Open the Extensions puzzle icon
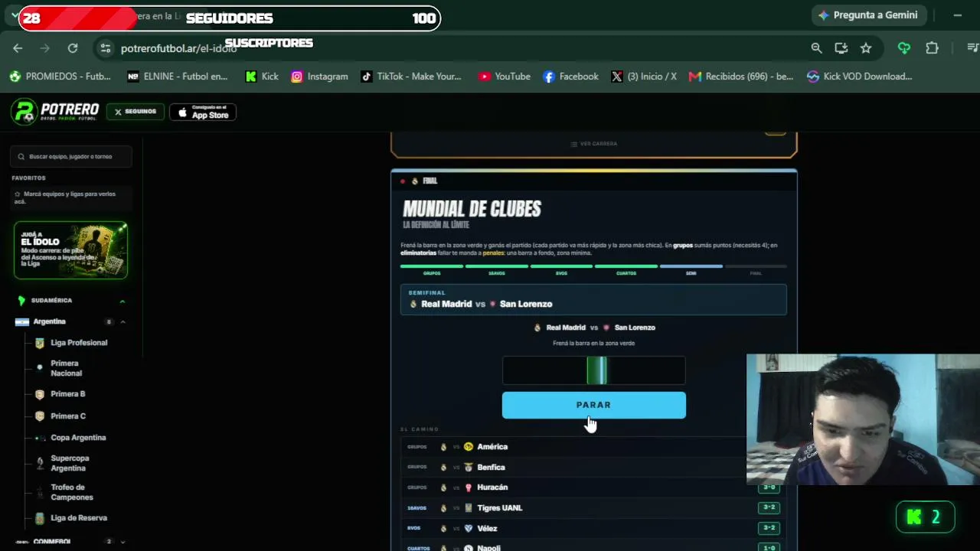Screen dimensions: 980x551 click(932, 48)
